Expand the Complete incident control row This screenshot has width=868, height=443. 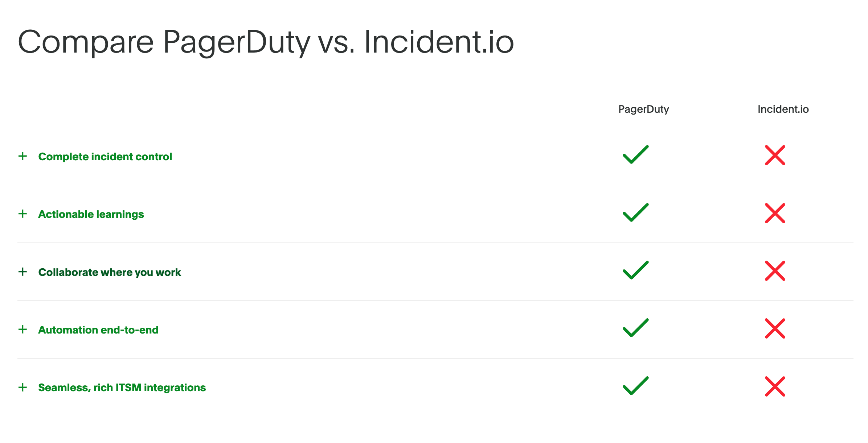(x=23, y=156)
